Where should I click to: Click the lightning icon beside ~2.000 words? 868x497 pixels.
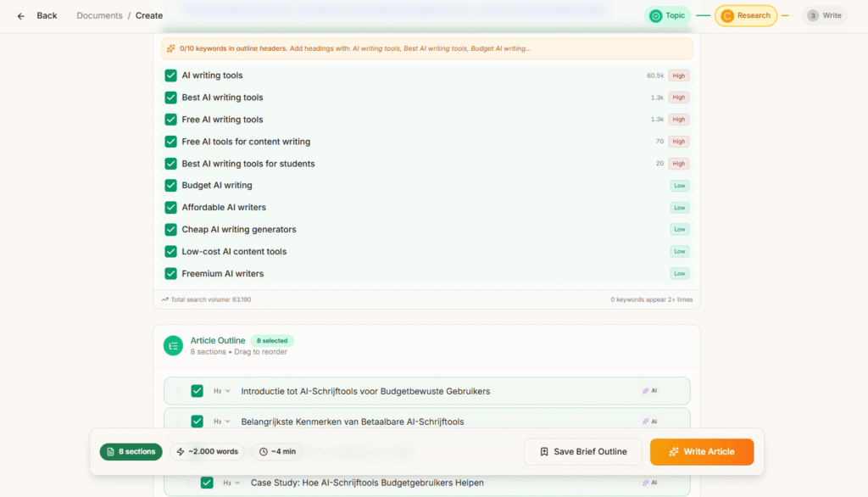coord(181,451)
